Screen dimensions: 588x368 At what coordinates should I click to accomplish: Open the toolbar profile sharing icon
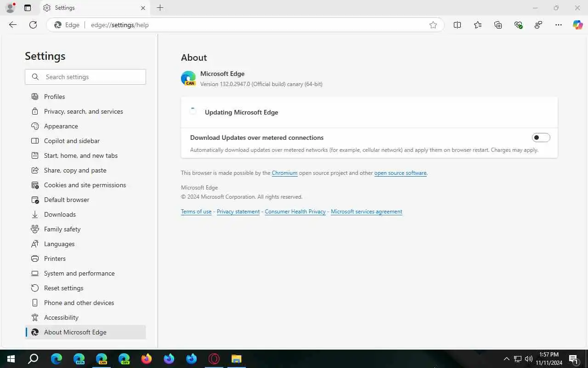coord(538,25)
